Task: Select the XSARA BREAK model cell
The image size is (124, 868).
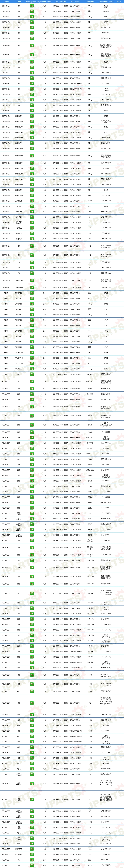Action: 19,239
